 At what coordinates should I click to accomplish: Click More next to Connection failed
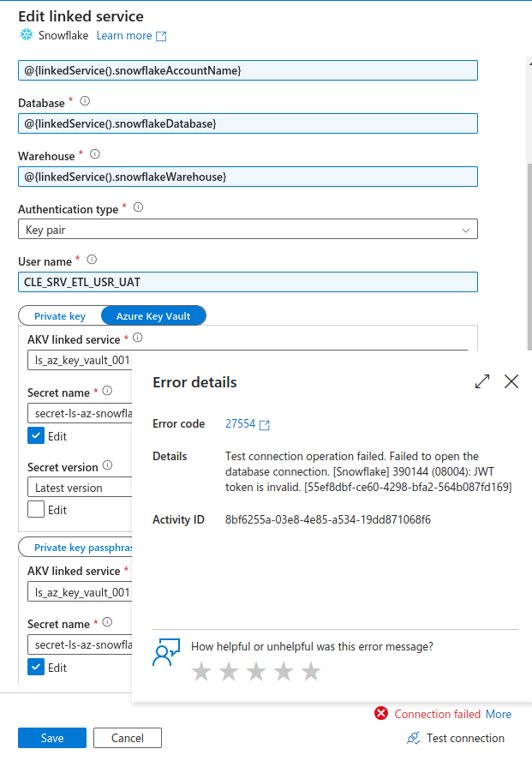point(499,714)
